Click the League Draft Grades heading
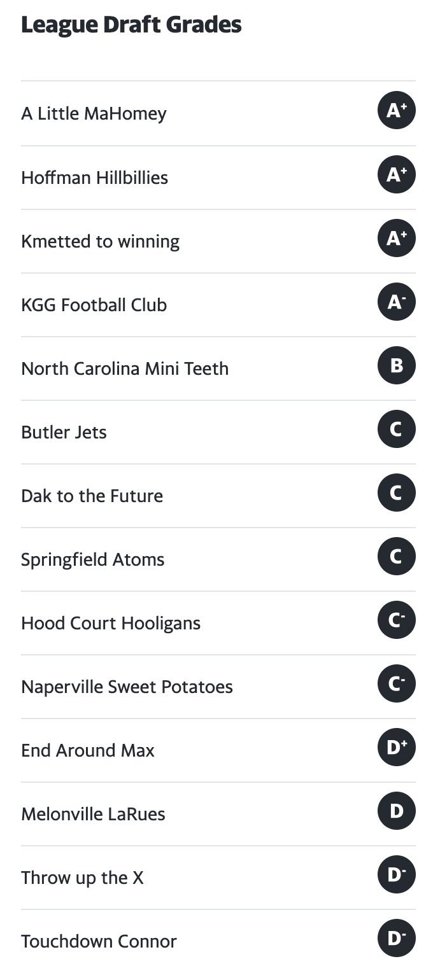Screen dimensions: 433x980 point(131,25)
